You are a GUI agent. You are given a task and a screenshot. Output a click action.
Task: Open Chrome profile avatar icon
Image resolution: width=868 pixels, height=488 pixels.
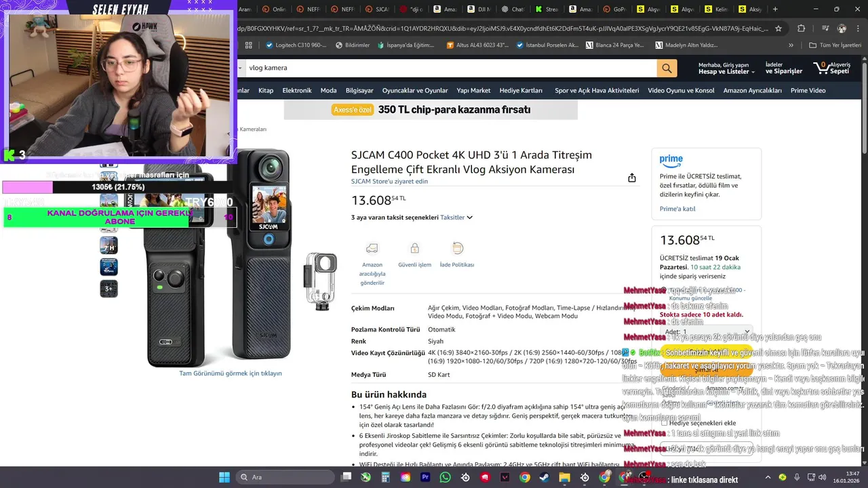tap(842, 28)
